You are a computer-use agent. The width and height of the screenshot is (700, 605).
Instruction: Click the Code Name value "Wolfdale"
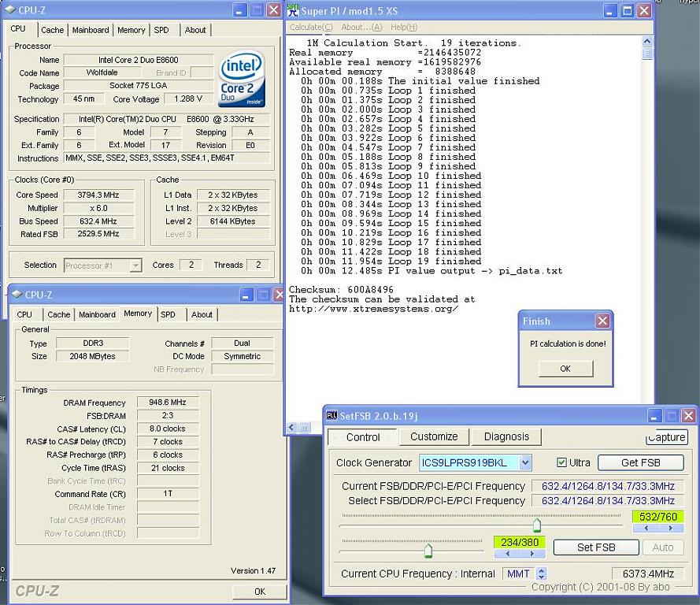tap(102, 72)
